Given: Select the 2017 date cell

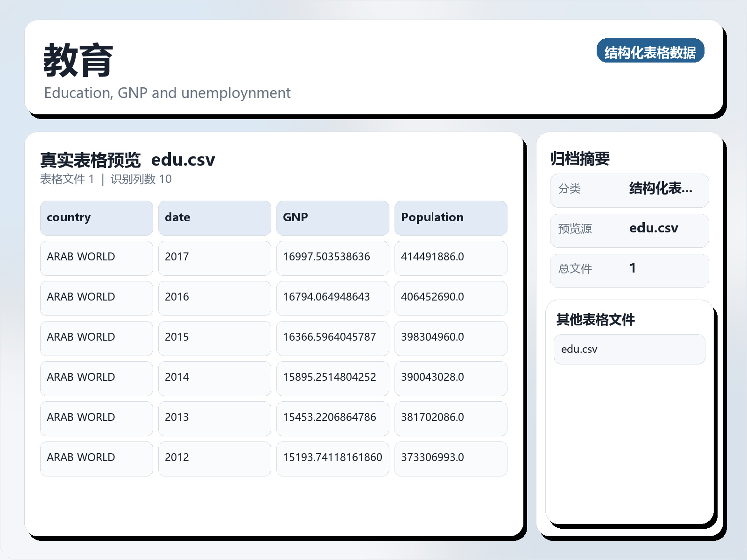Looking at the screenshot, I should [214, 258].
